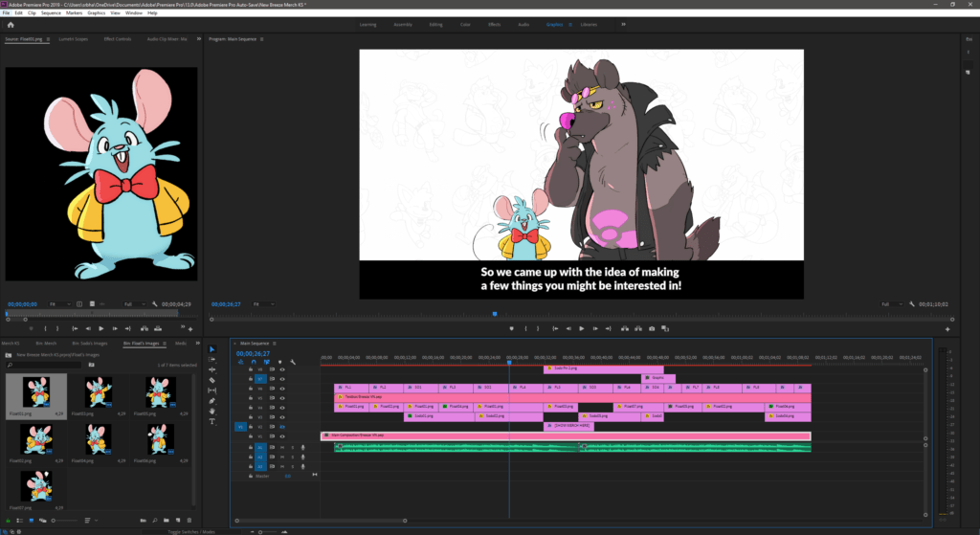This screenshot has height=535, width=980.
Task: Enable voice-over record on A3
Action: pyautogui.click(x=303, y=466)
